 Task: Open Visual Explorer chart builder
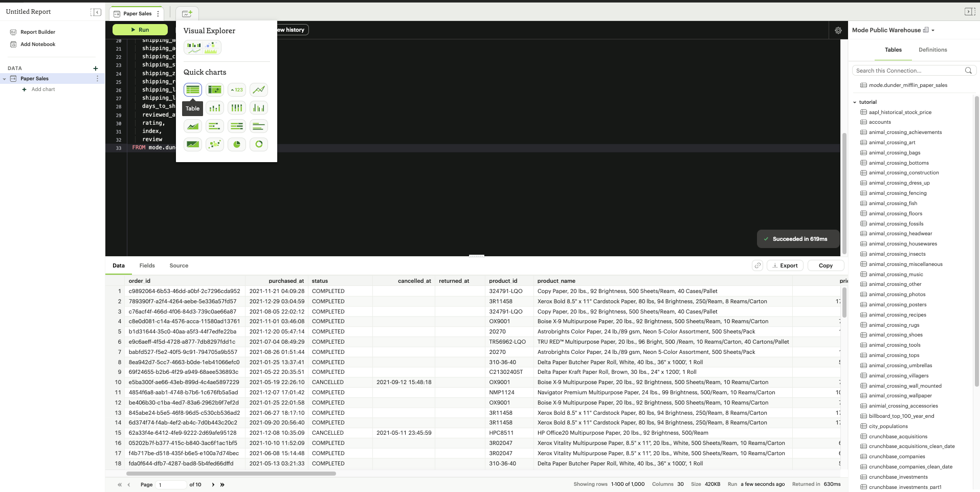click(203, 48)
